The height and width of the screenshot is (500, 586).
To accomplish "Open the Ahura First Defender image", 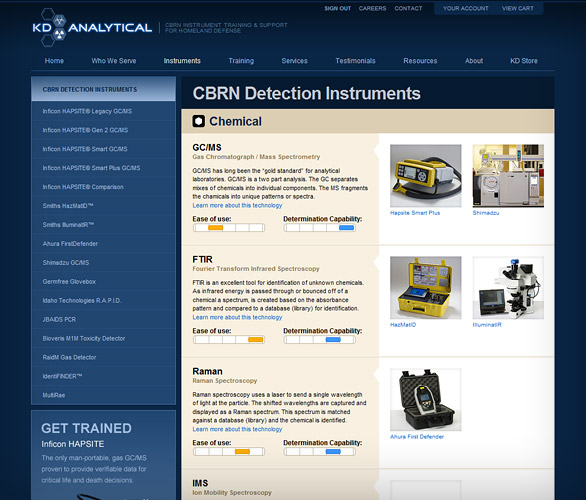I will pyautogui.click(x=426, y=399).
